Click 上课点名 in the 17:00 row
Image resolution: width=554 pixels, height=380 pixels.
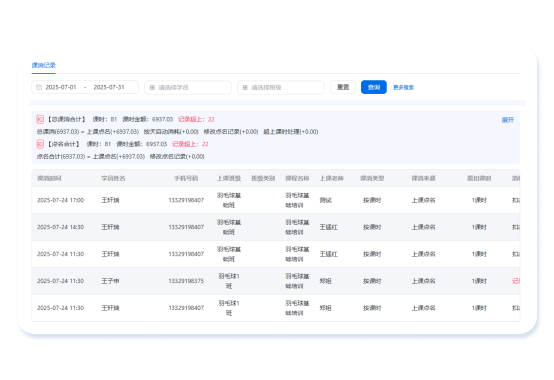[x=423, y=200]
